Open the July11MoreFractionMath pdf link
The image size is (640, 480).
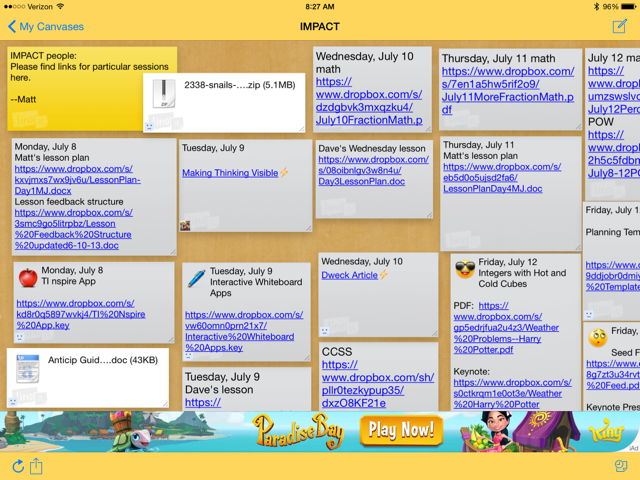coord(508,91)
